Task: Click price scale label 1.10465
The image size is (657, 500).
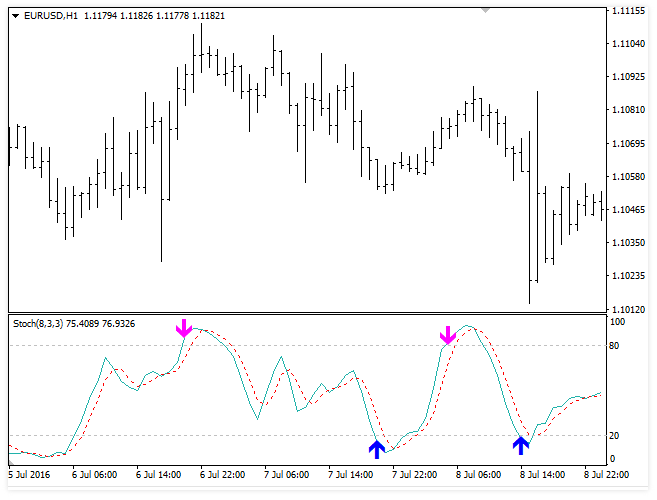Action: point(629,210)
